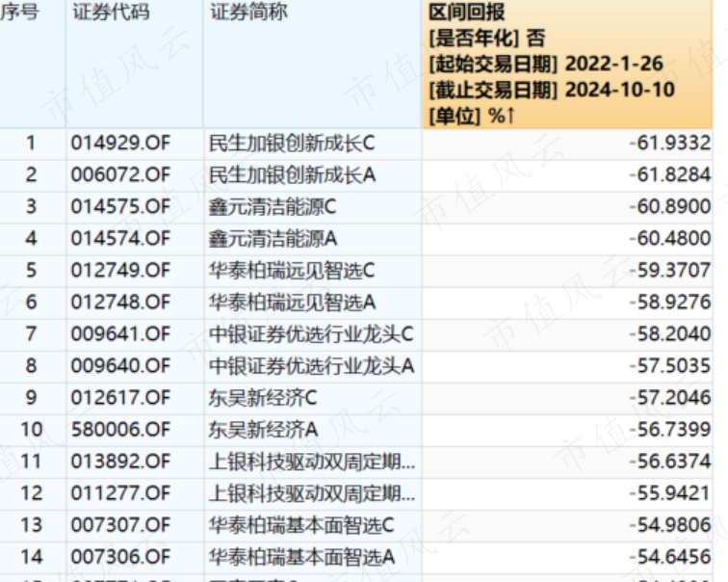Click fund name 鑫元清洁能源C
The image size is (728, 582).
point(273,206)
